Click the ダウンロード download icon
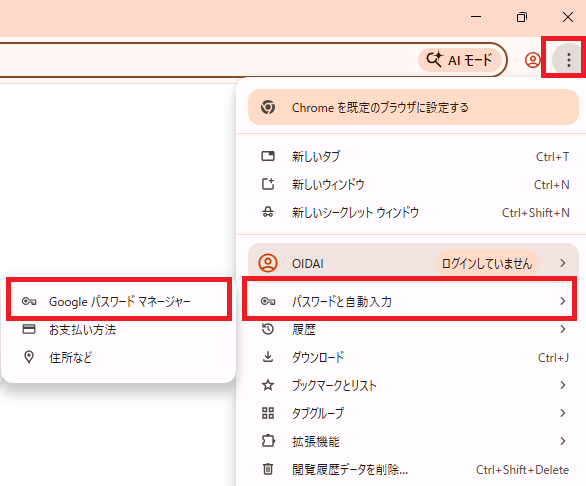Viewport: 586px width, 486px height. (268, 357)
